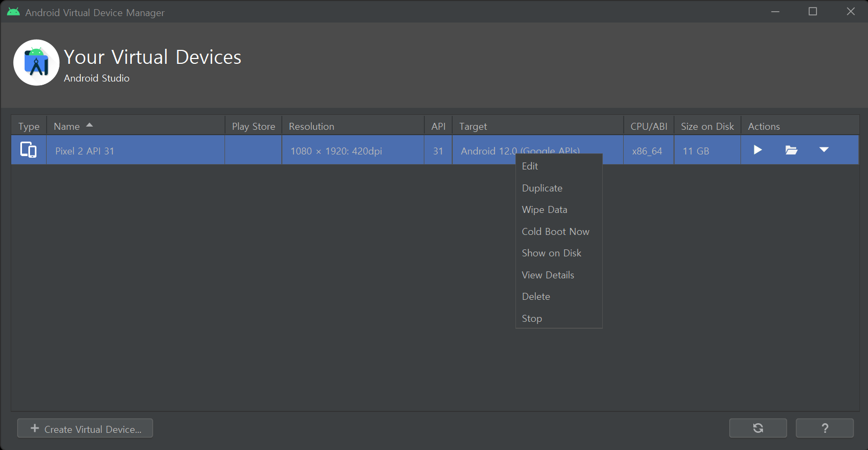Click the Size on Disk header
This screenshot has height=450, width=868.
[x=707, y=126]
